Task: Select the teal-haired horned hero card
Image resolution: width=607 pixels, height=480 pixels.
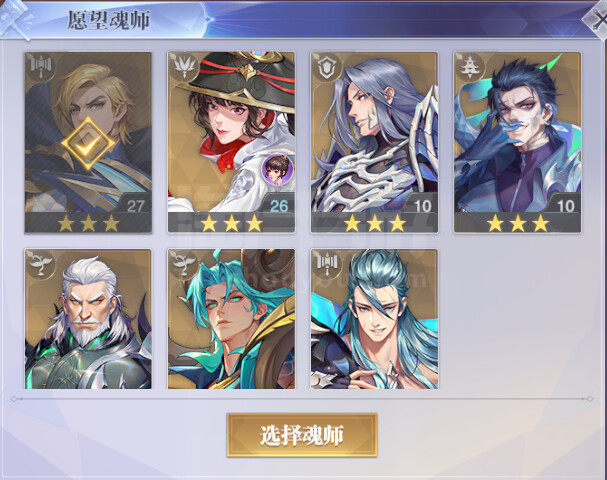Action: [x=231, y=319]
